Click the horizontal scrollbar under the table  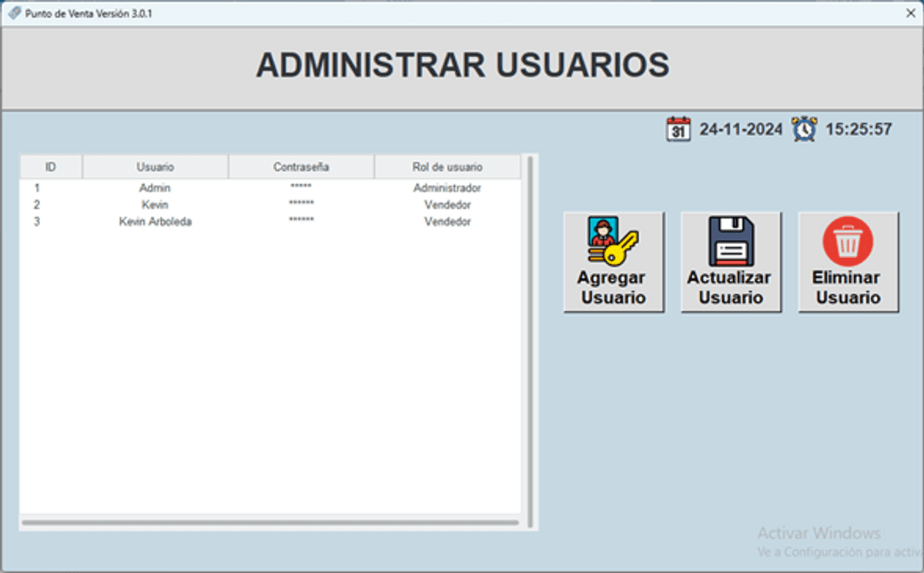point(269,522)
